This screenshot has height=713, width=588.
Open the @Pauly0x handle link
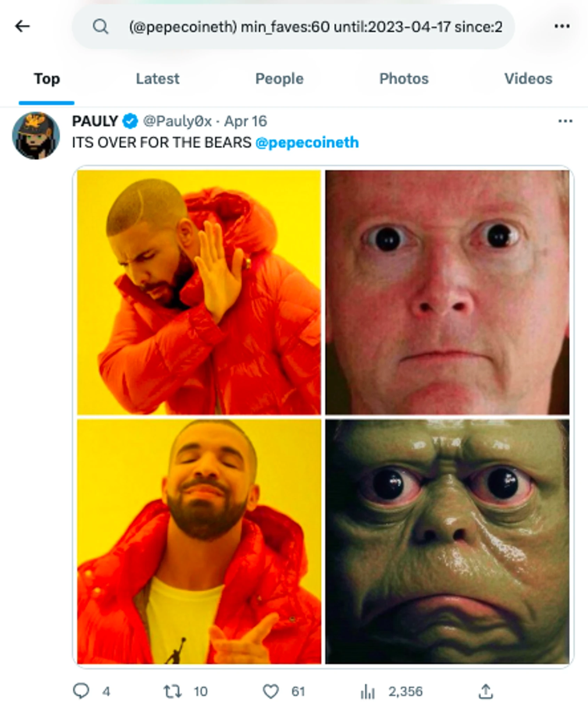click(177, 122)
